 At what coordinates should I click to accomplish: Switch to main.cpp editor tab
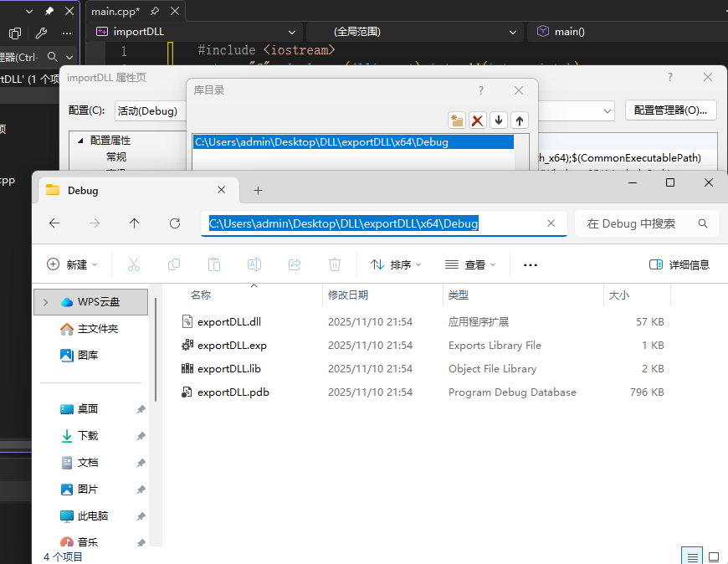115,11
